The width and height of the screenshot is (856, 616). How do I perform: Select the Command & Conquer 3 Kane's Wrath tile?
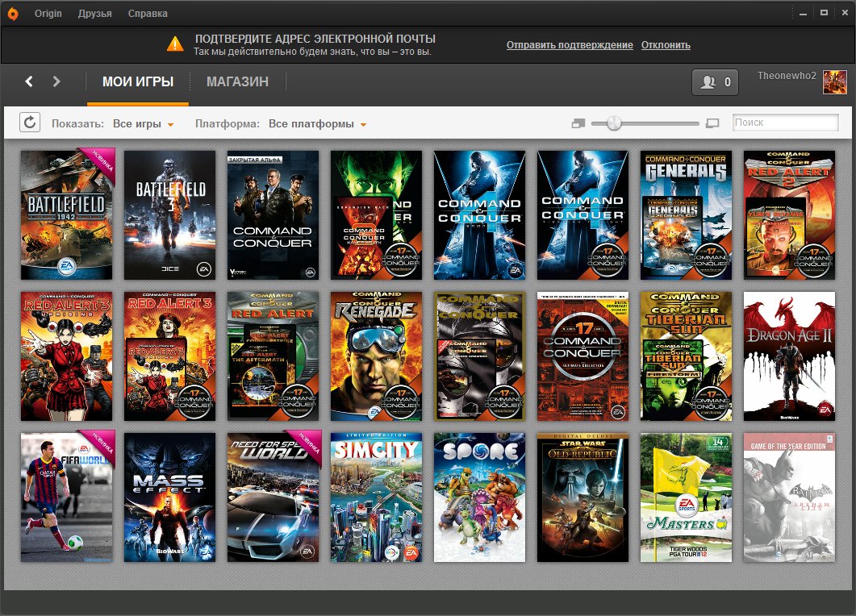pos(376,215)
